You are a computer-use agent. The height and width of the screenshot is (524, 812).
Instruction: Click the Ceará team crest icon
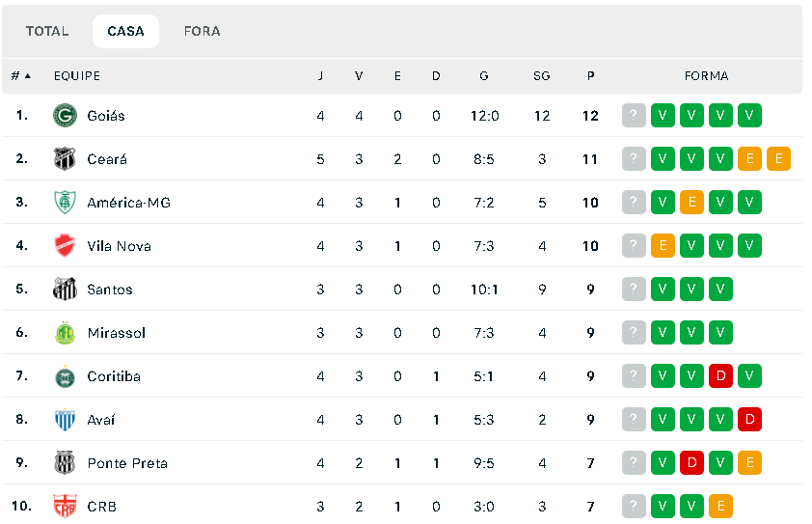(x=65, y=159)
